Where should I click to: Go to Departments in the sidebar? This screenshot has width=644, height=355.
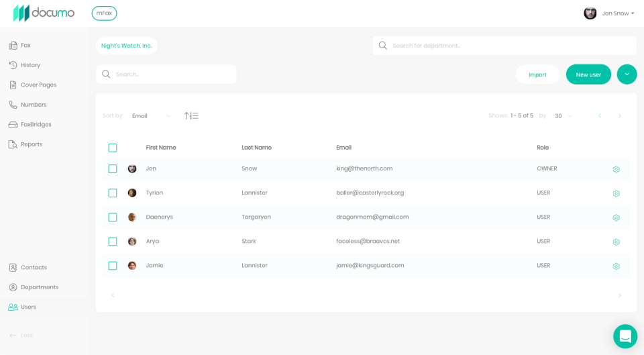[39, 287]
